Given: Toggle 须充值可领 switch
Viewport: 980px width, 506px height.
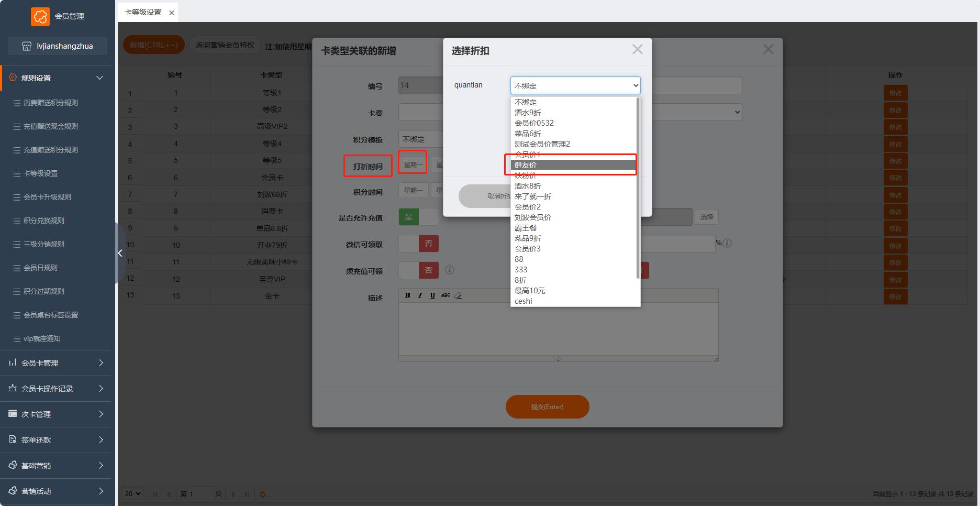Looking at the screenshot, I should tap(419, 270).
